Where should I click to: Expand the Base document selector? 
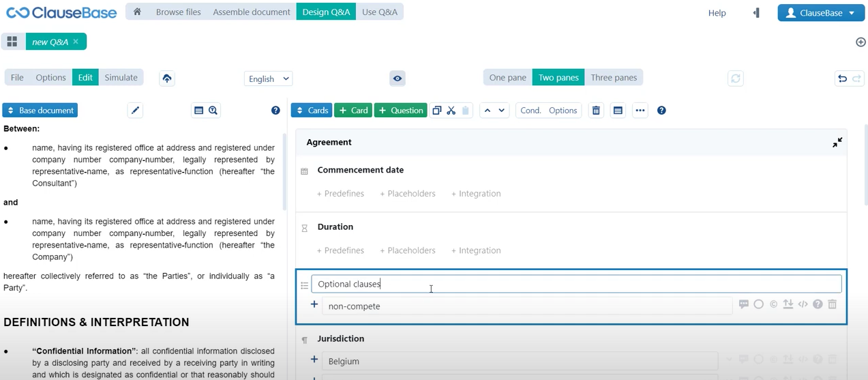click(x=40, y=111)
